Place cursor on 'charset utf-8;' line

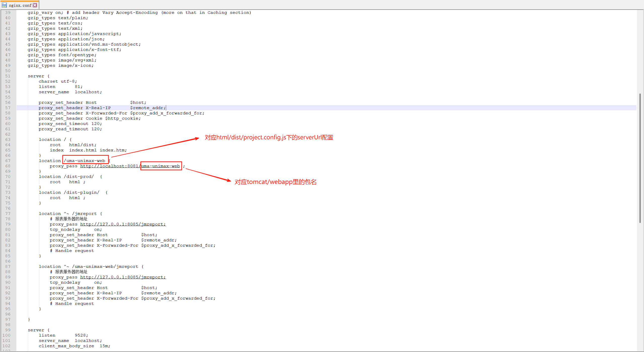[58, 81]
